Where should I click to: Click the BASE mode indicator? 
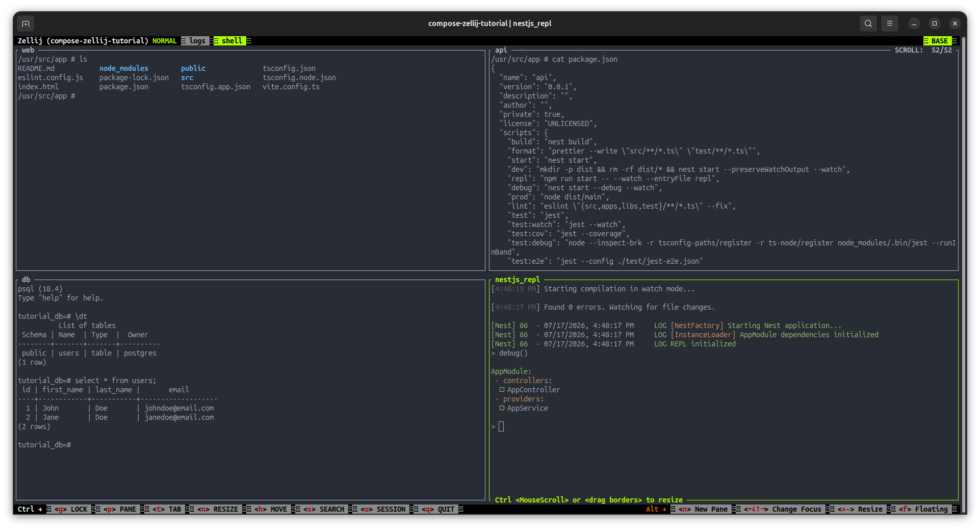939,41
